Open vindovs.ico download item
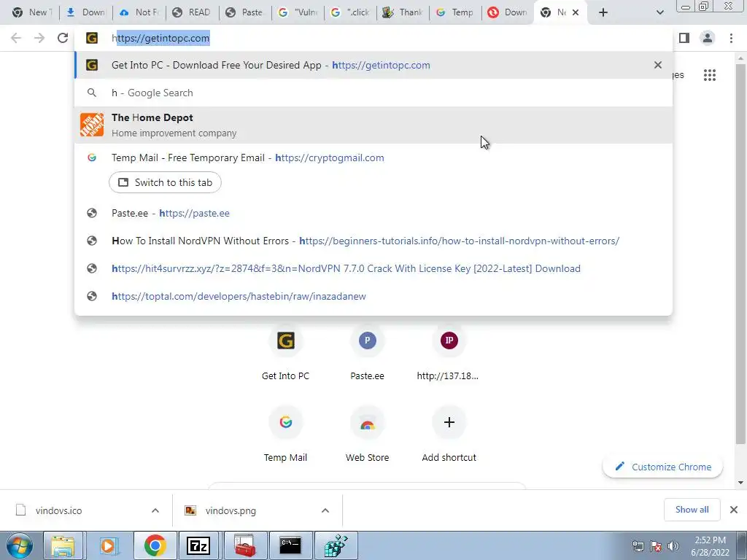747x560 pixels. pyautogui.click(x=58, y=510)
